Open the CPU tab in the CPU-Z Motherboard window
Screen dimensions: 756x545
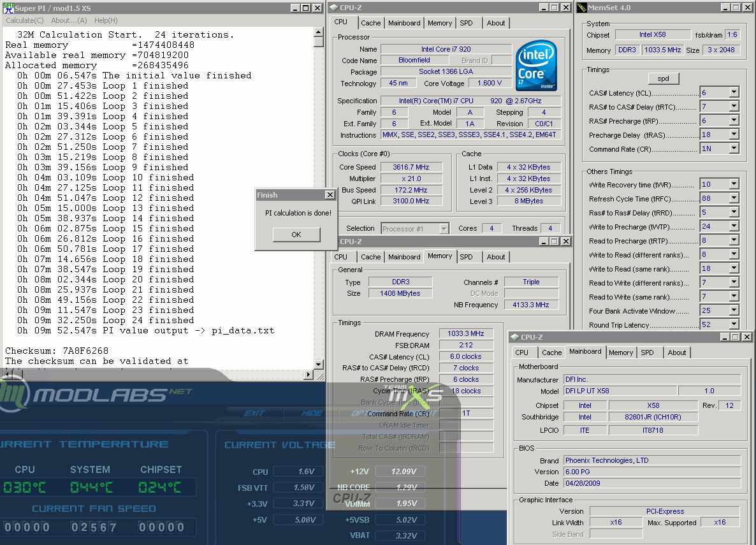click(521, 352)
